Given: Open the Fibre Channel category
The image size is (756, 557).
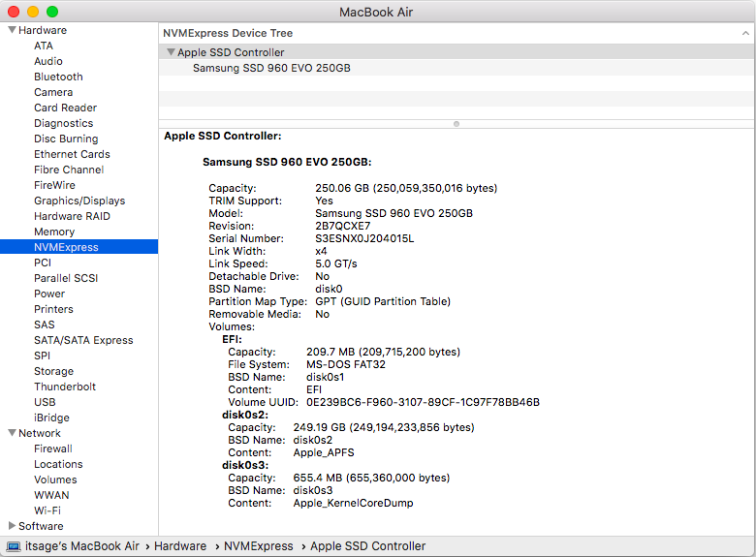Looking at the screenshot, I should 69,170.
